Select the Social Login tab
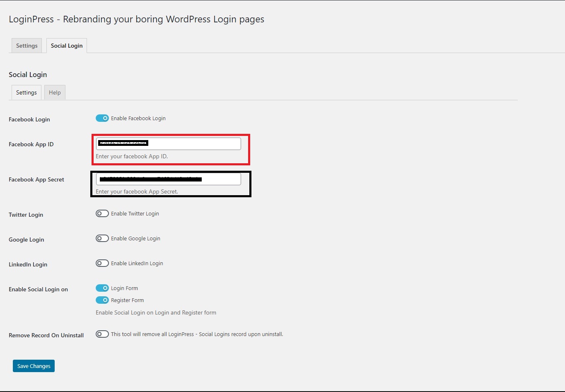 pos(67,46)
